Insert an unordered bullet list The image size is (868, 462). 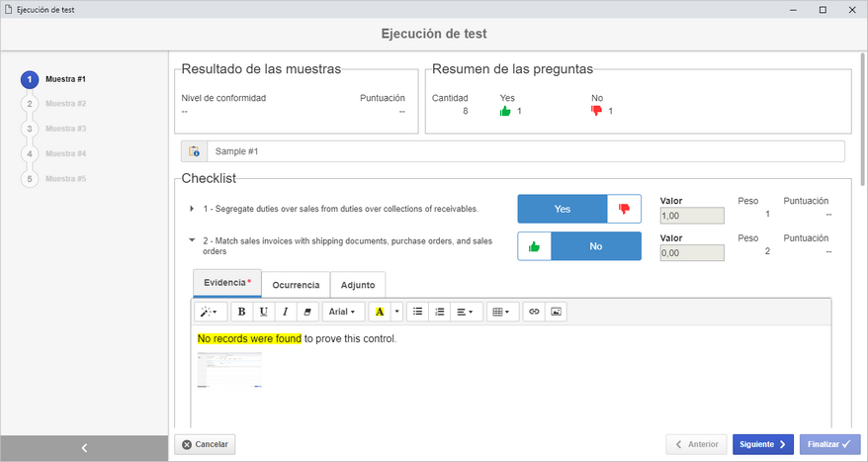[x=418, y=312]
